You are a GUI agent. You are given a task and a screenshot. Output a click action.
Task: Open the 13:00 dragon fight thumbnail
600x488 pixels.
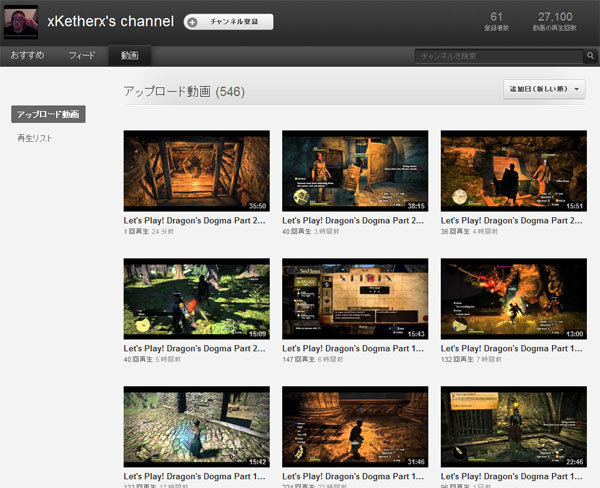514,299
